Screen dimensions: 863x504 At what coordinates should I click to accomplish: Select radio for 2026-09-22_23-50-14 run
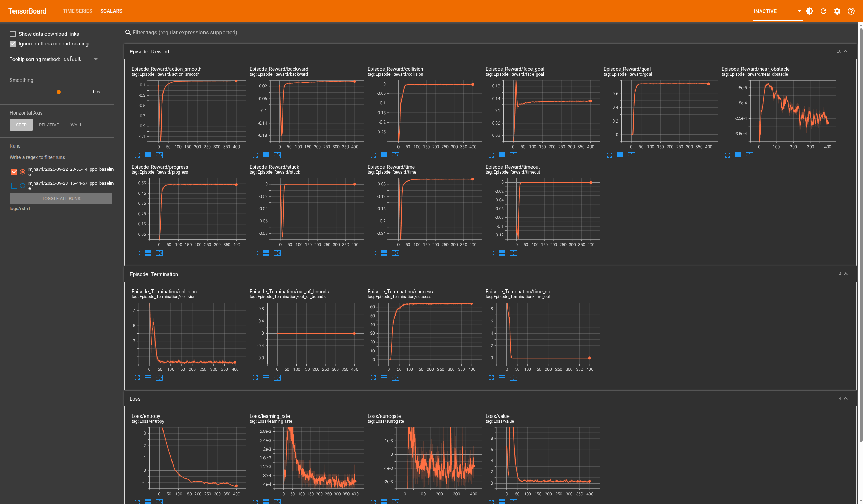(x=23, y=171)
